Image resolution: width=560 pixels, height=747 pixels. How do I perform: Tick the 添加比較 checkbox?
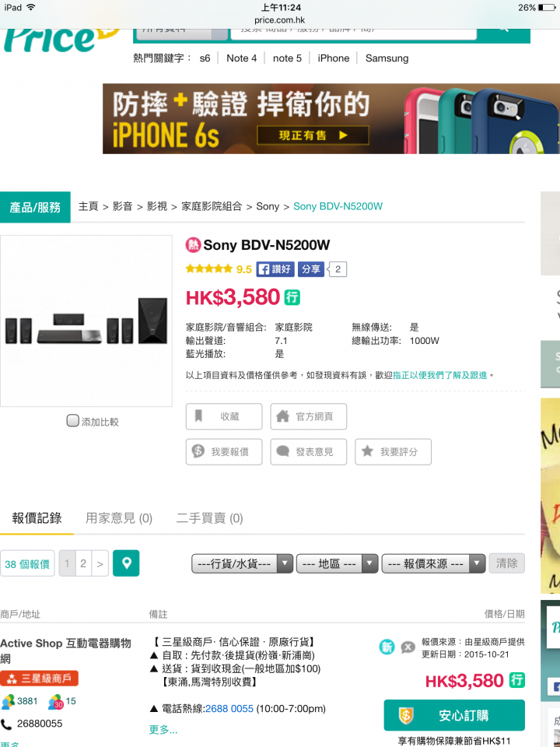click(x=72, y=421)
